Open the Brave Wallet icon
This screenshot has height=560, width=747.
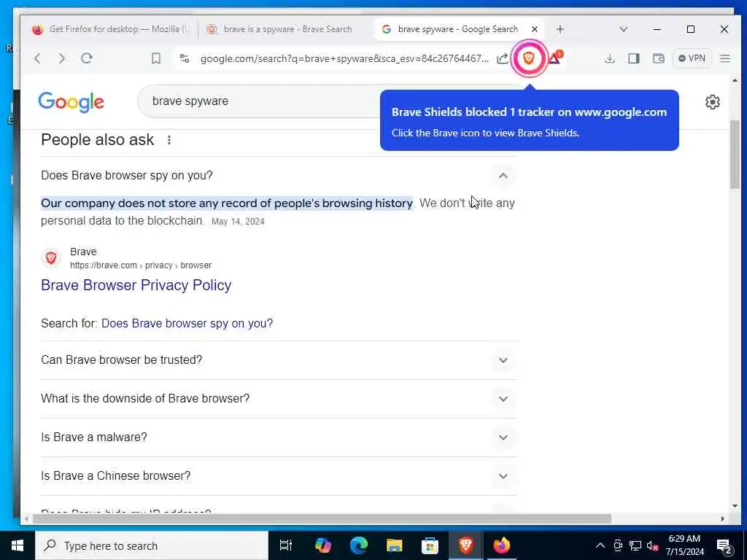659,58
